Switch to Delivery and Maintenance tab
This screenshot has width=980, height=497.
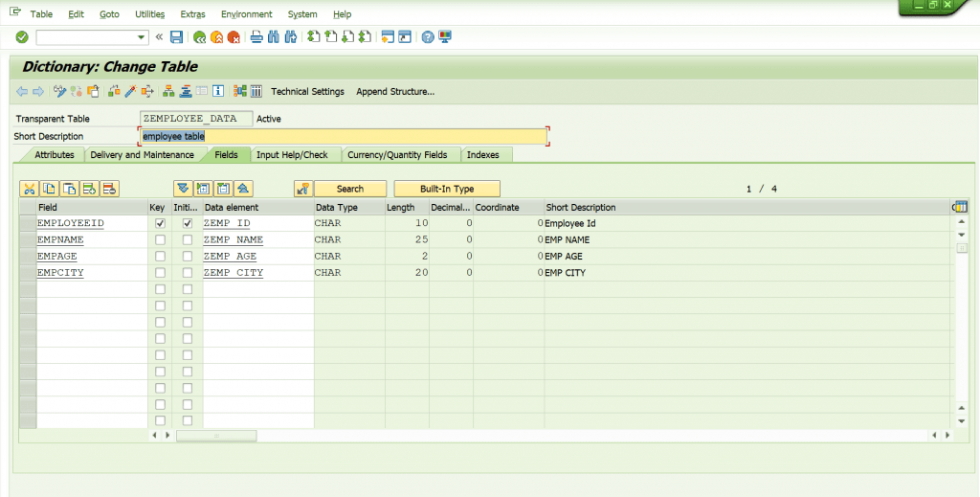tap(142, 154)
